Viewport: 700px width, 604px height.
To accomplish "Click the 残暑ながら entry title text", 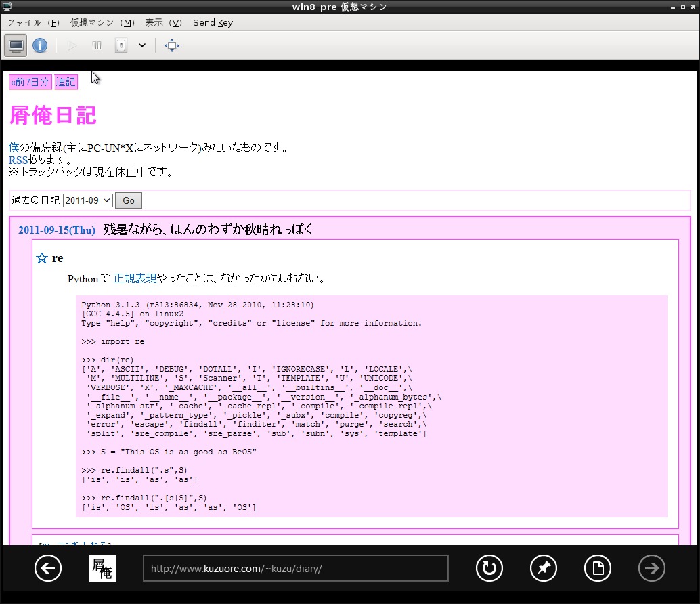I will [208, 230].
